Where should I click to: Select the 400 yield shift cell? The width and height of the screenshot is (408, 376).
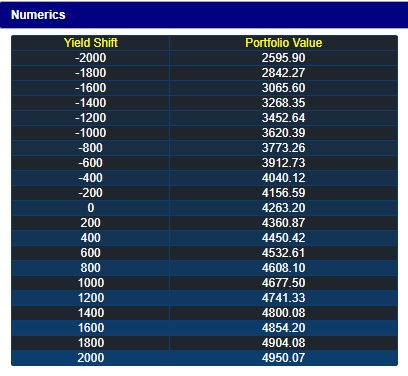[x=91, y=238]
